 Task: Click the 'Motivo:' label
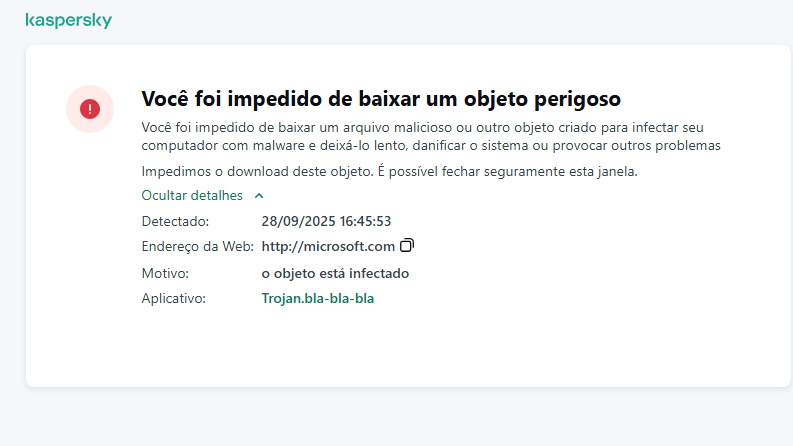click(x=165, y=272)
